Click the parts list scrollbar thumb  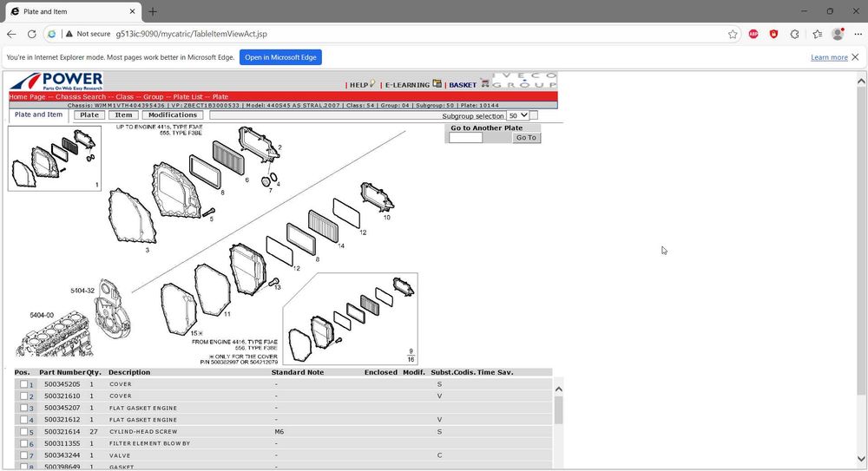(x=558, y=410)
